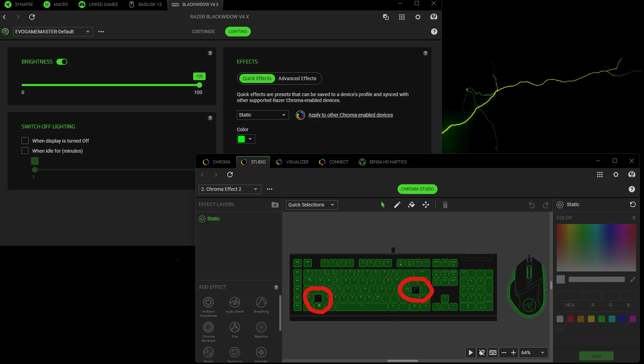Open the apps grid in Synapse window
Screen dimensions: 644x364
click(402, 17)
